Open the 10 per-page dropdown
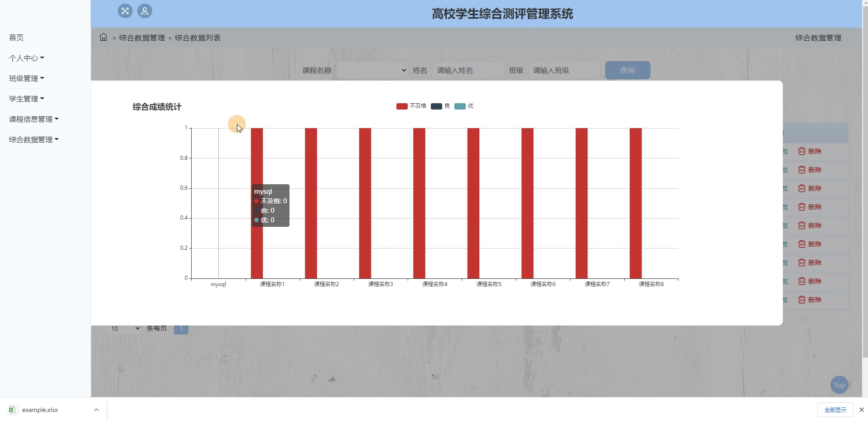This screenshot has height=421, width=868. click(x=123, y=329)
